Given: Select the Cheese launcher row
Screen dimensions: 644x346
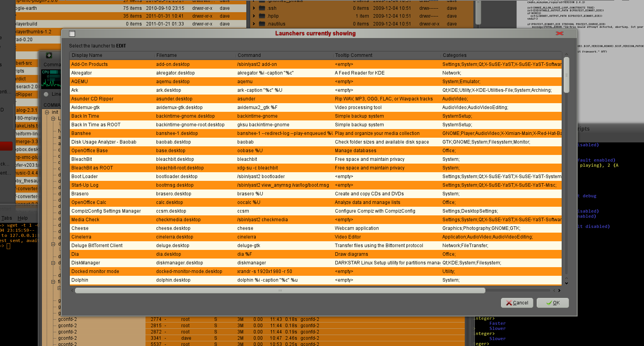Looking at the screenshot, I should [316, 228].
